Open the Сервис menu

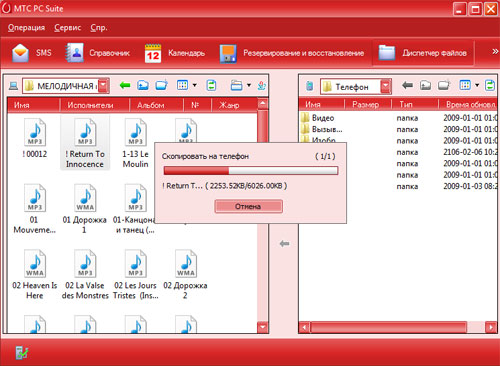pos(68,28)
